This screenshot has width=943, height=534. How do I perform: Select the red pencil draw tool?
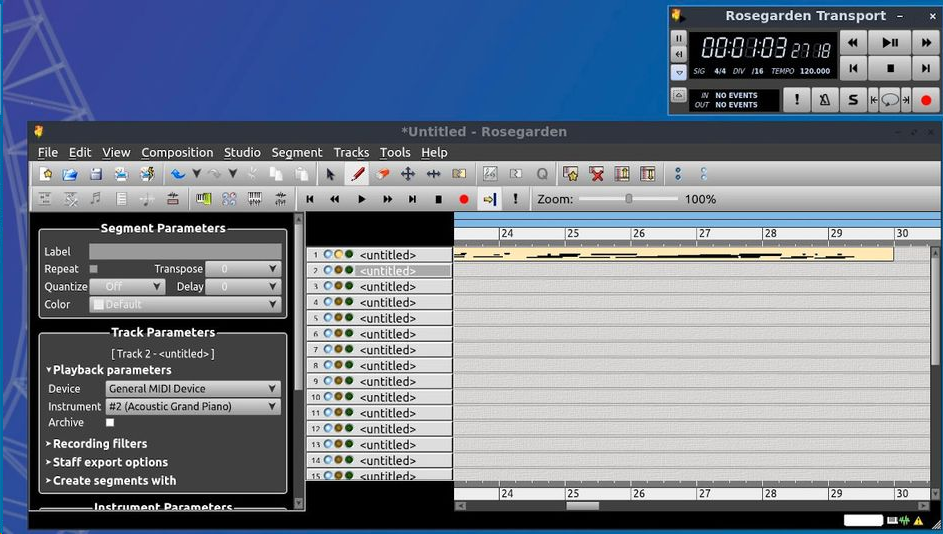357,174
